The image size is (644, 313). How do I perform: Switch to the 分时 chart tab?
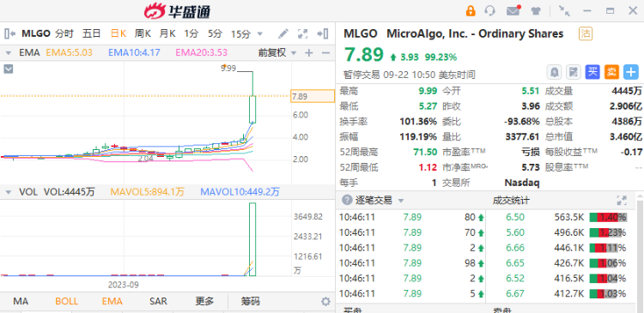[64, 33]
